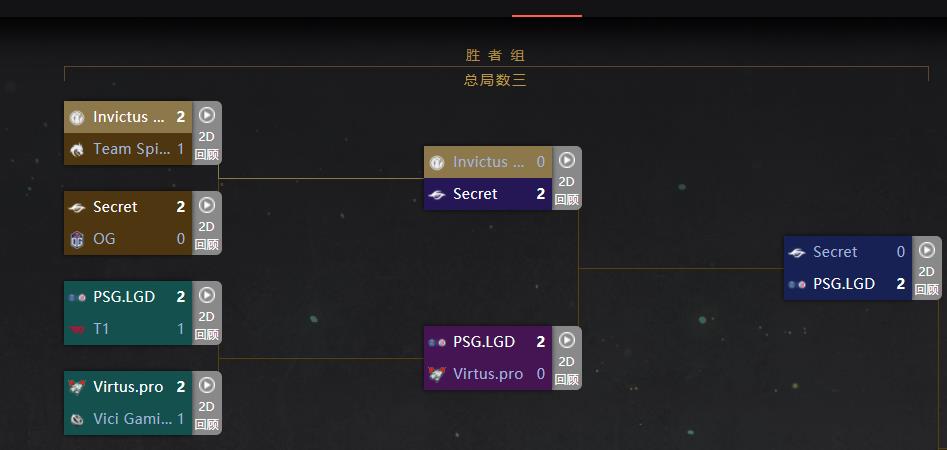Image resolution: width=947 pixels, height=450 pixels.
Task: Click the OG team logo
Action: pos(77,240)
